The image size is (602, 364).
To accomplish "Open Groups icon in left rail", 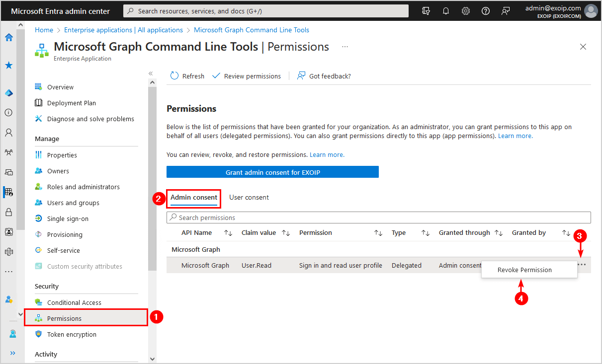I will [x=8, y=152].
